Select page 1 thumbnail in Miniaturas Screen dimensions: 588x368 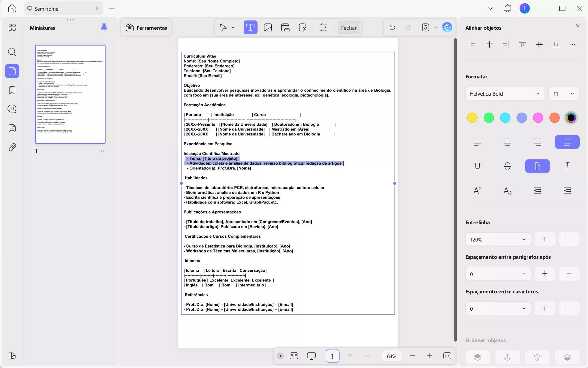(x=70, y=94)
